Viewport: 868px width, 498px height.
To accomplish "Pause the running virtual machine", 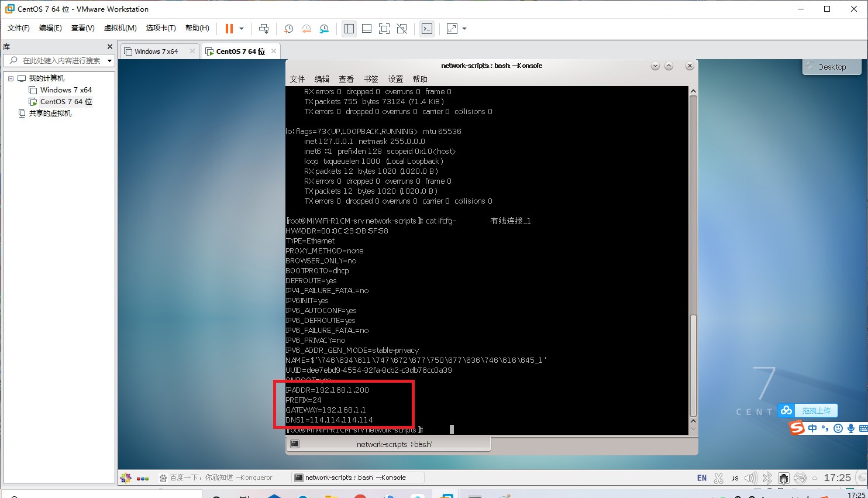I will (229, 29).
